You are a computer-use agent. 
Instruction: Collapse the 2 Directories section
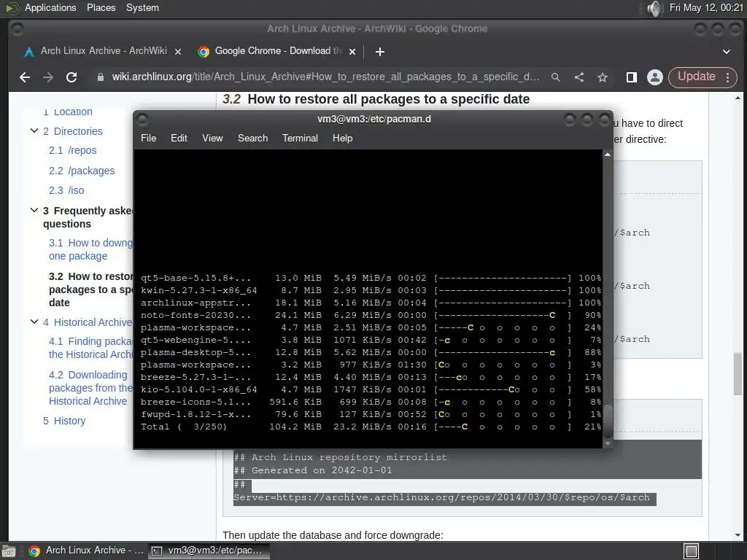(x=34, y=131)
